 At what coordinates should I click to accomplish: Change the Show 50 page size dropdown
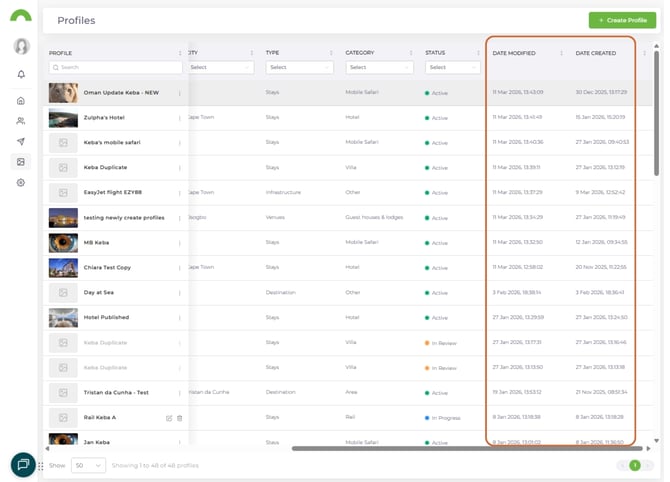(89, 465)
